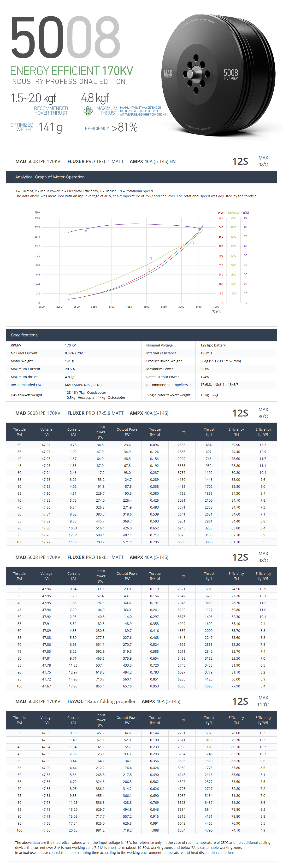Screen dimensions: 283x868
Task: Click the 84.70 efficiency cell
Action: [236, 507]
